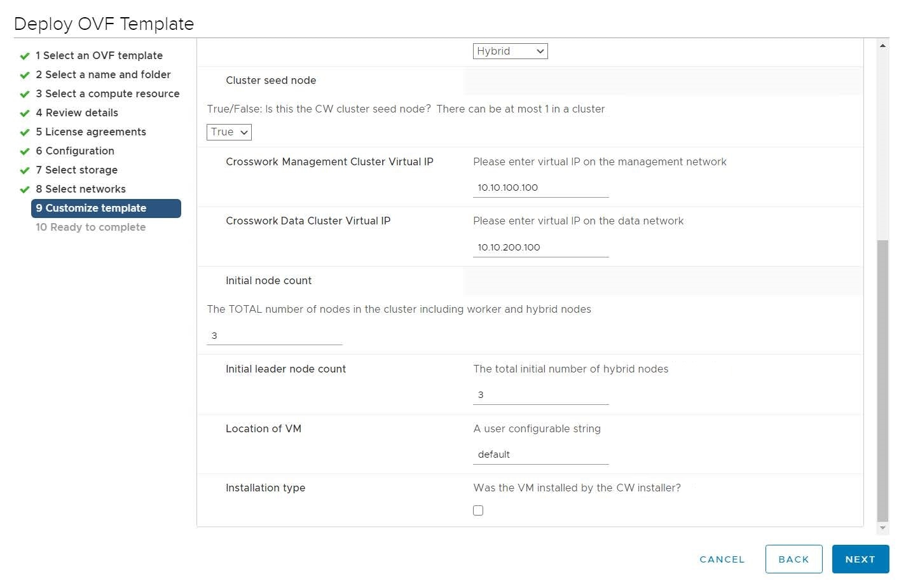This screenshot has width=899, height=588.
Task: Go to step 3 Select a compute resource
Action: tap(107, 93)
